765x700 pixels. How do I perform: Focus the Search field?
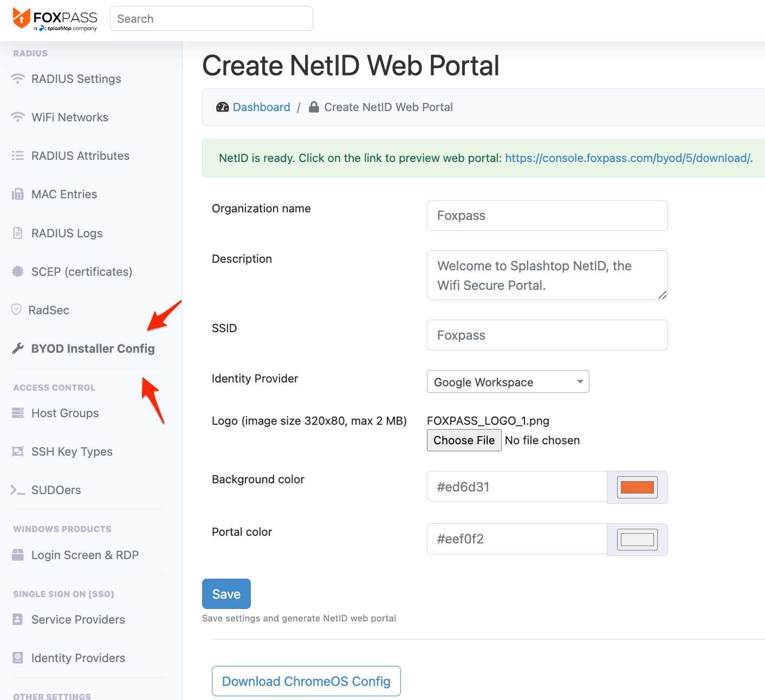point(211,18)
